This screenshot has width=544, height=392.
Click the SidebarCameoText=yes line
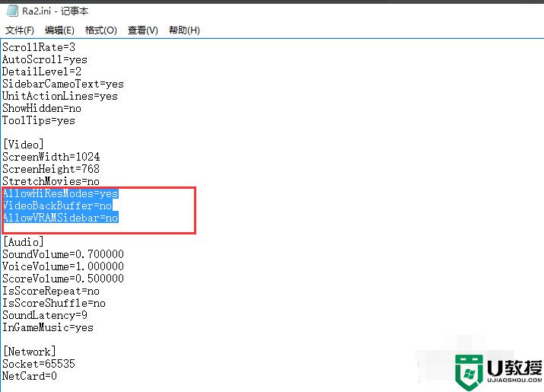(x=63, y=84)
